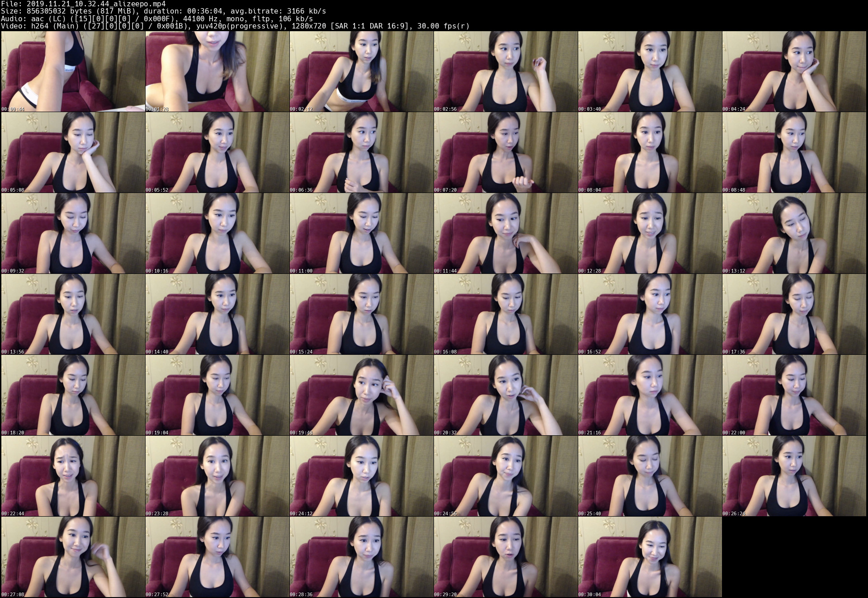Choose the thumbnail stamped 00:07:20

click(505, 152)
